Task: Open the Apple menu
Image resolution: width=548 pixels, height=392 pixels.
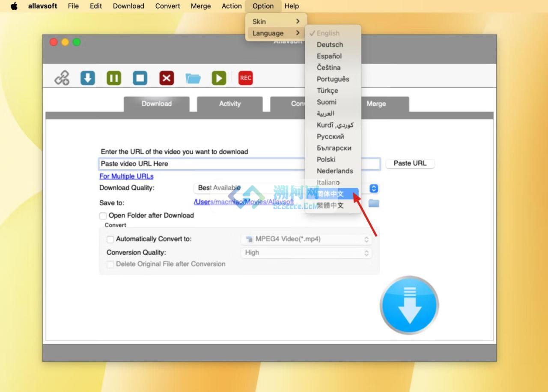Action: [x=14, y=6]
